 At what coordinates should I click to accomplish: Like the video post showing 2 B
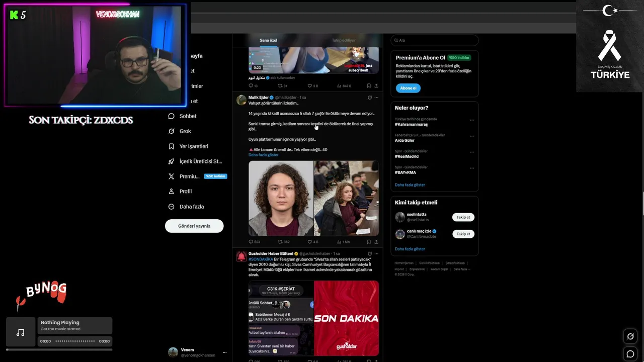click(x=309, y=86)
